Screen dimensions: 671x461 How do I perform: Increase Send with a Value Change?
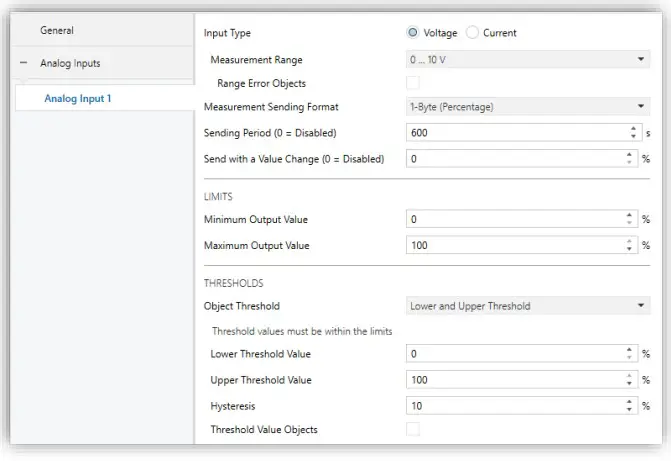click(x=629, y=154)
